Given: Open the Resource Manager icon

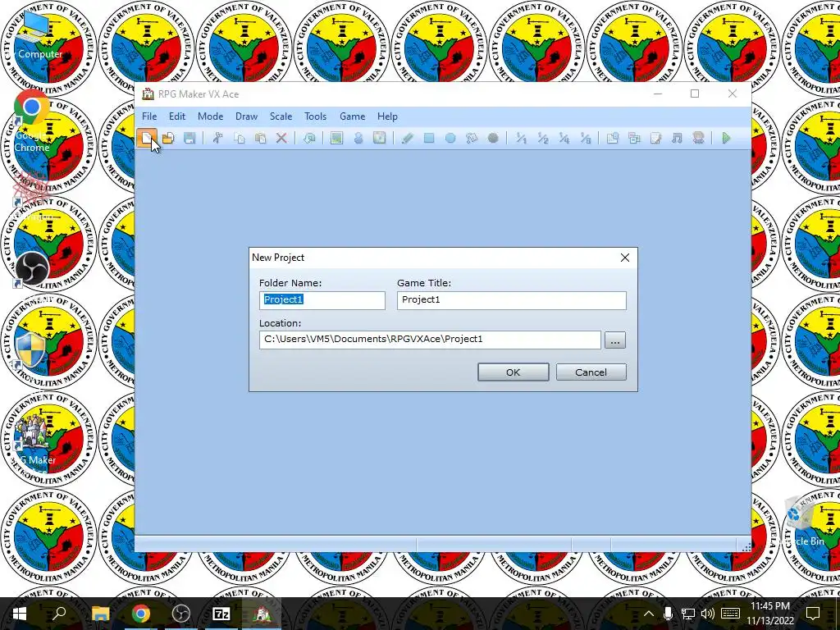Looking at the screenshot, I should coord(634,138).
